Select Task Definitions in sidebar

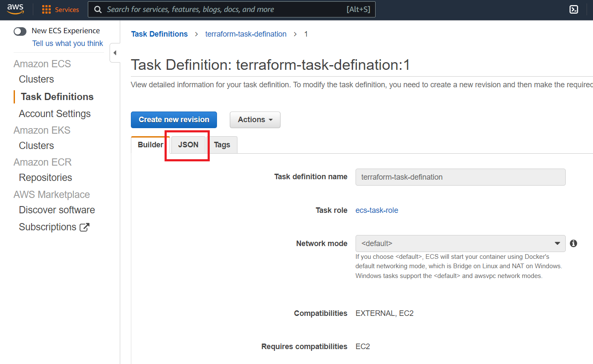click(x=57, y=97)
